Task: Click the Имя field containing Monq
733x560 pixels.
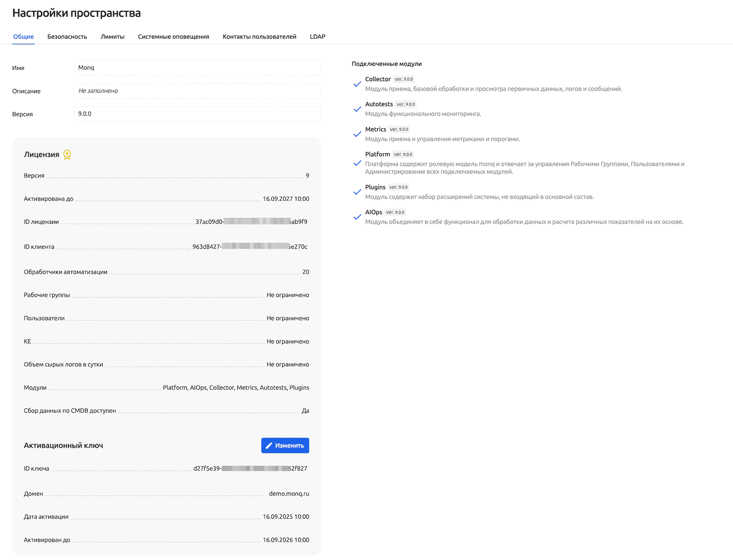Action: (197, 67)
